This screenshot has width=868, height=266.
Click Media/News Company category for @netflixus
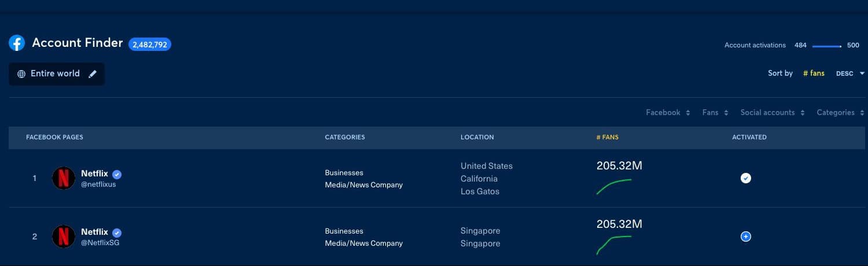coord(363,185)
